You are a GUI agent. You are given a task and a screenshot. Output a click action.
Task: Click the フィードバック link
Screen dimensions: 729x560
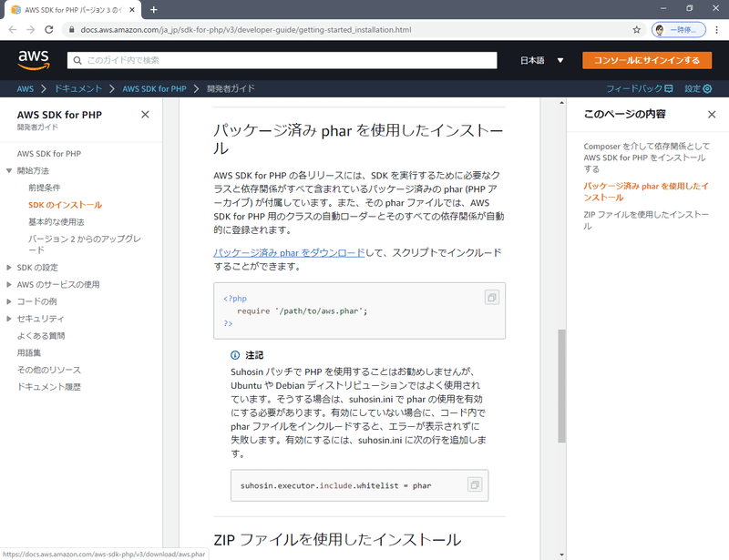point(640,88)
